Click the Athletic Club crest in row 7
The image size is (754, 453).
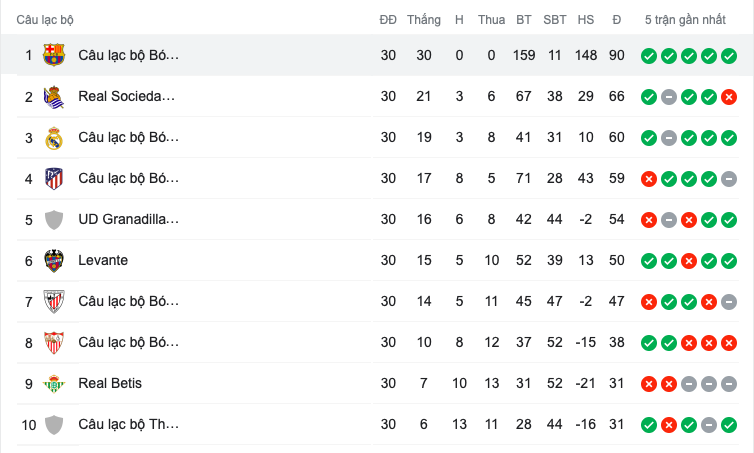[x=54, y=301]
